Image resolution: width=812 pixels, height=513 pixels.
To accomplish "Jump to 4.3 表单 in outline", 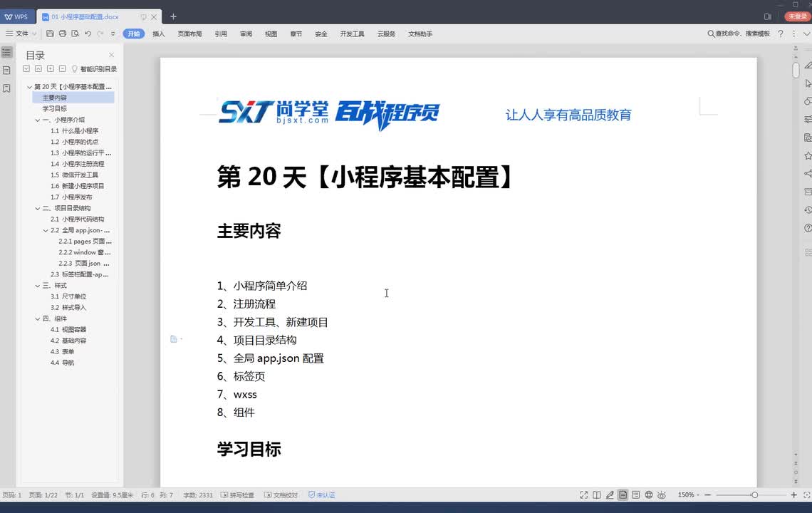I will click(62, 351).
